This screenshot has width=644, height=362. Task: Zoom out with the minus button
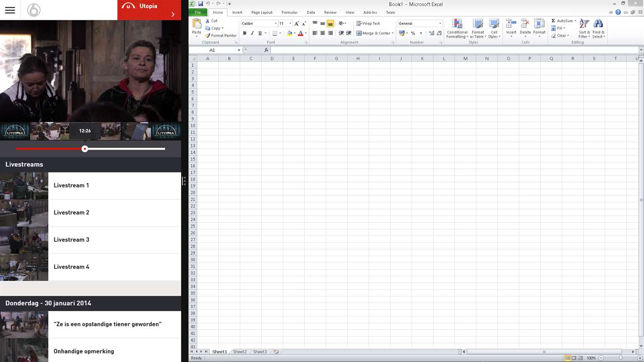tap(601, 358)
